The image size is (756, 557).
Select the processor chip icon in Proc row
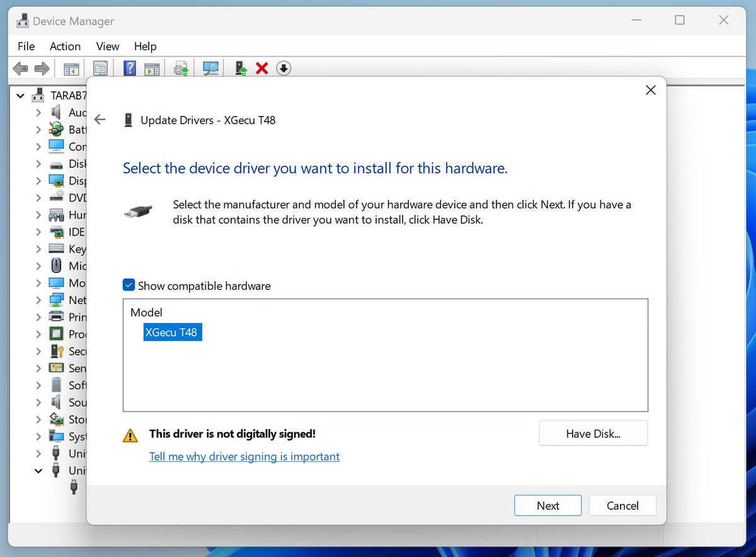tap(56, 334)
